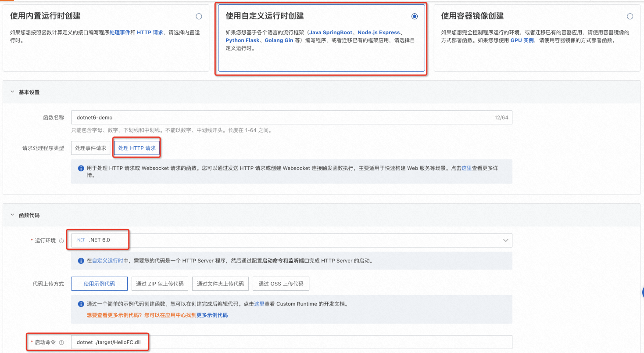This screenshot has height=353, width=644.
Task: Select 通过 OSS 上传代码 option
Action: click(x=281, y=284)
